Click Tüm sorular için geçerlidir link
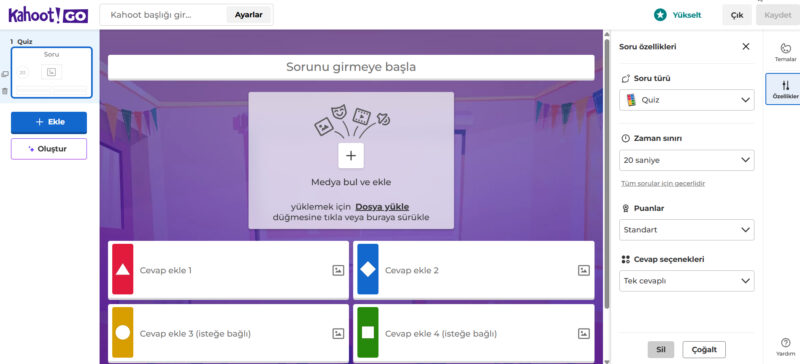800x364 pixels. tap(663, 183)
